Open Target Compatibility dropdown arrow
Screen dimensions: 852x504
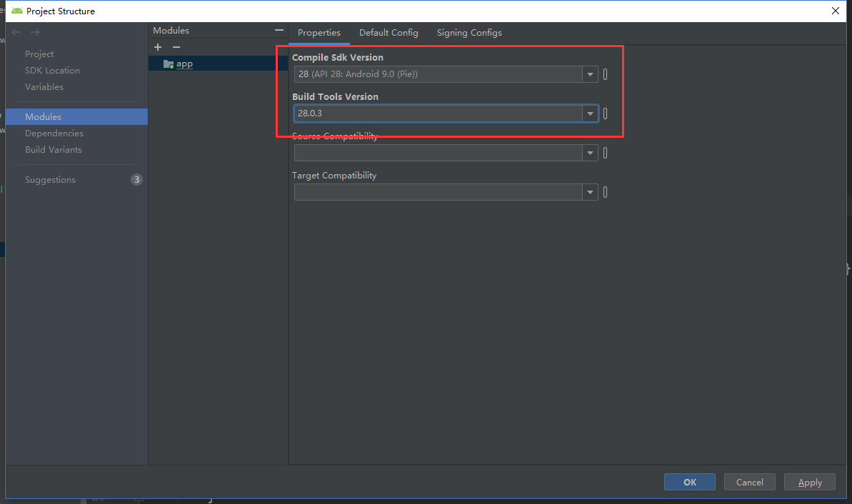[x=590, y=192]
